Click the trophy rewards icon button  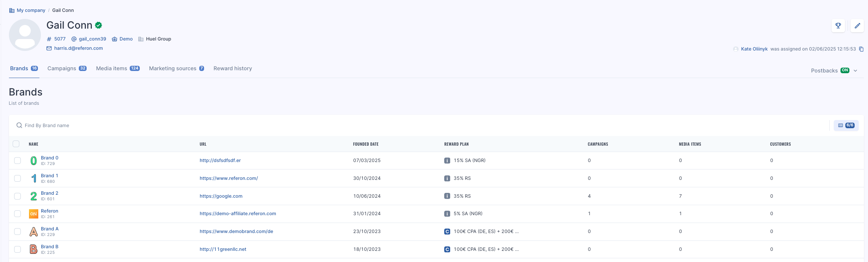(838, 26)
